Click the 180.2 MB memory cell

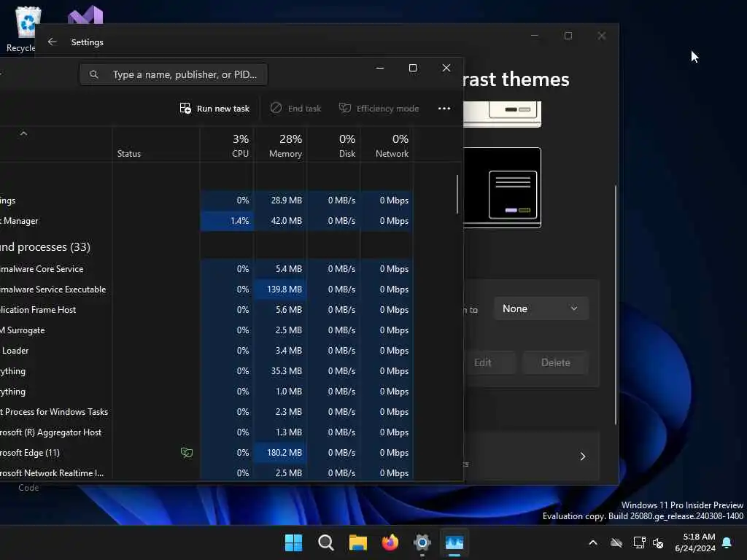click(280, 453)
